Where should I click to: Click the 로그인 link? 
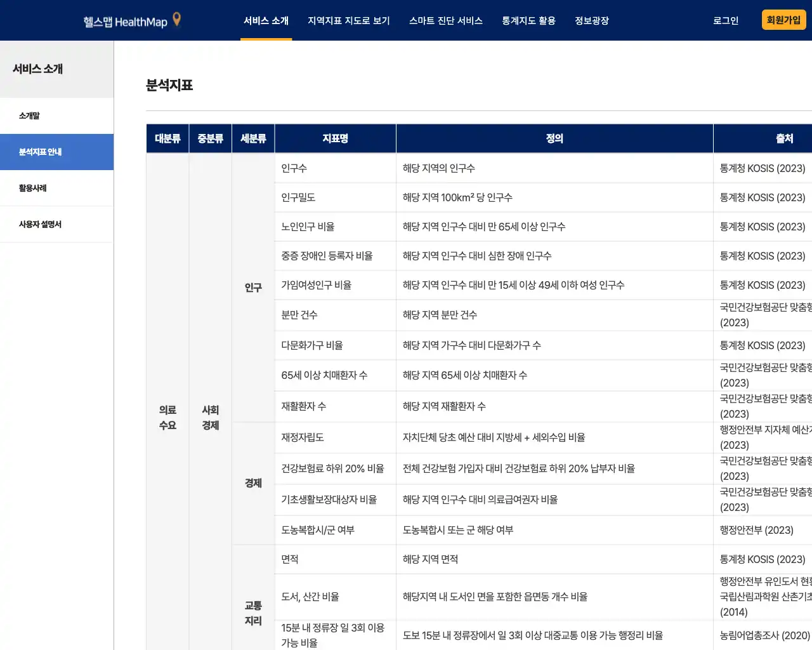[x=725, y=20]
